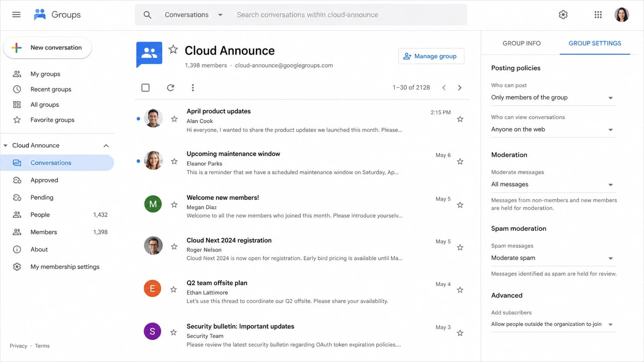Open the Spam messages dropdown
This screenshot has height=362, width=644.
coord(553,258)
